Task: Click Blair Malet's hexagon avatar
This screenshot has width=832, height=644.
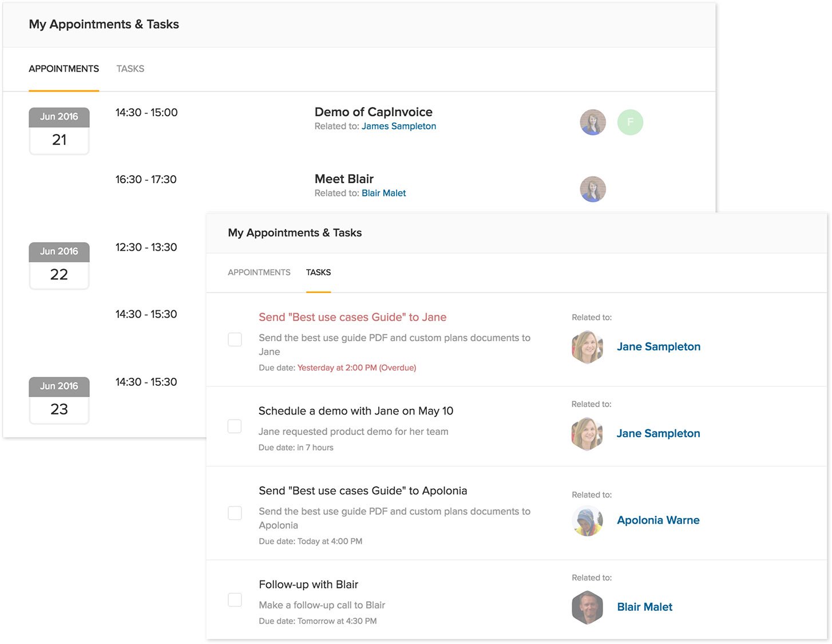Action: coord(587,607)
